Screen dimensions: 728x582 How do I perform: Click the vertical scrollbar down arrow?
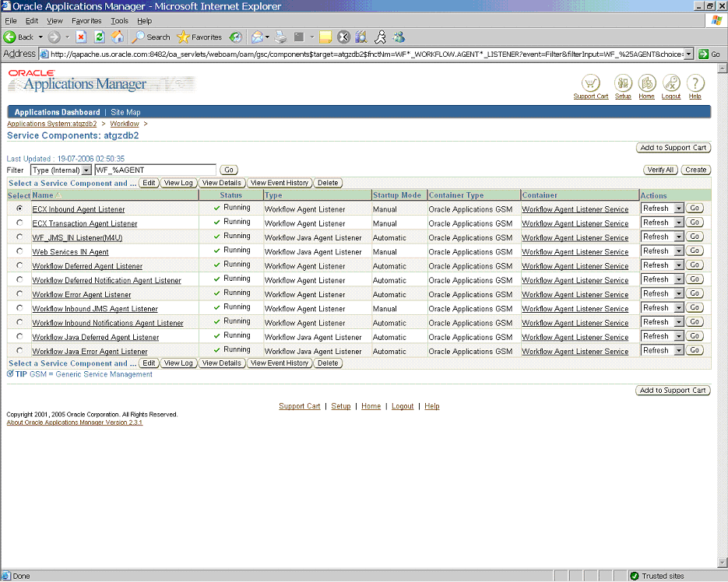coord(723,562)
